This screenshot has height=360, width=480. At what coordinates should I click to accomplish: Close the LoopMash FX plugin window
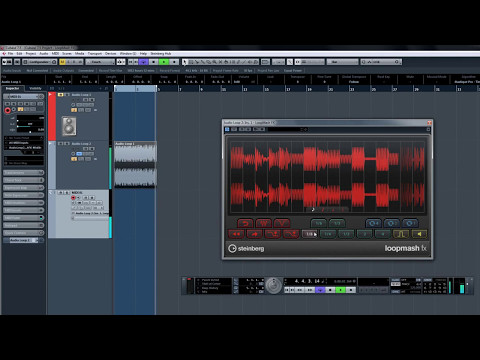point(429,123)
